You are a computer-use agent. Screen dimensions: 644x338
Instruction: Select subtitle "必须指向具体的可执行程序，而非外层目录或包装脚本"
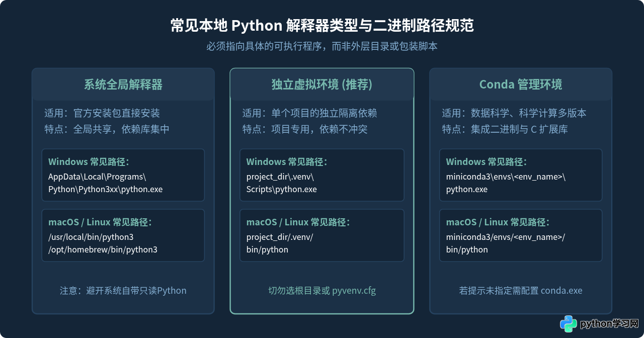(322, 46)
